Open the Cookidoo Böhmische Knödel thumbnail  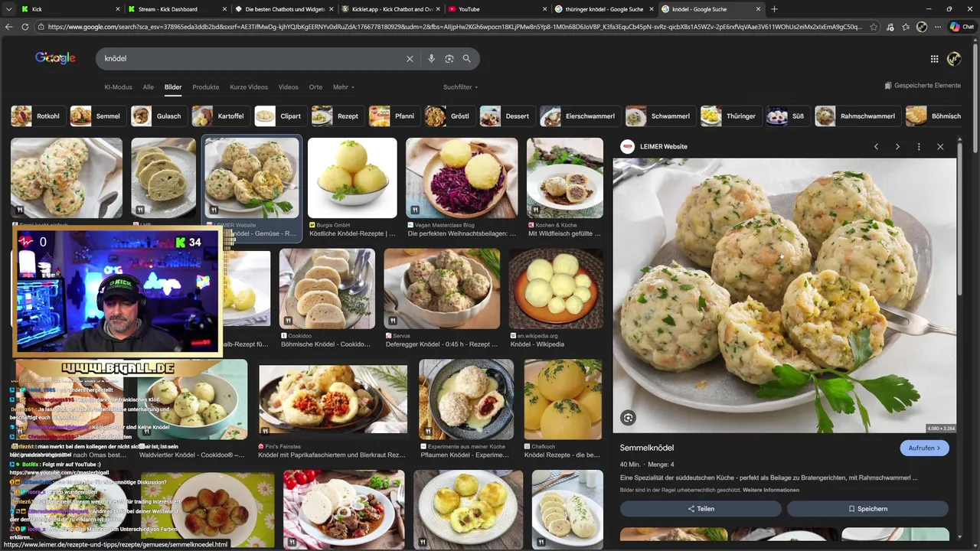point(327,289)
